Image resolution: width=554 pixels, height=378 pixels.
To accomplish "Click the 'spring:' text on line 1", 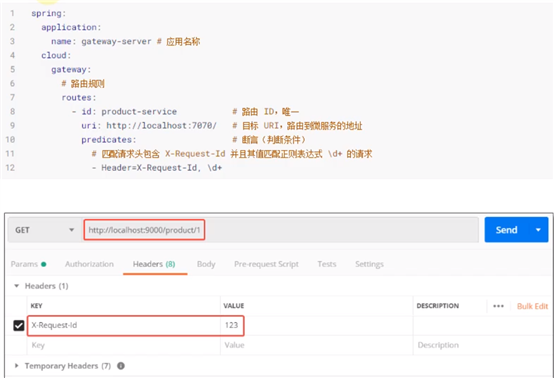I will 48,13.
